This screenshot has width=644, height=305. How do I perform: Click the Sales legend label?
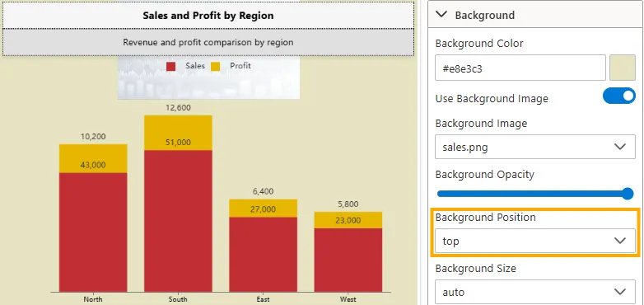click(195, 66)
